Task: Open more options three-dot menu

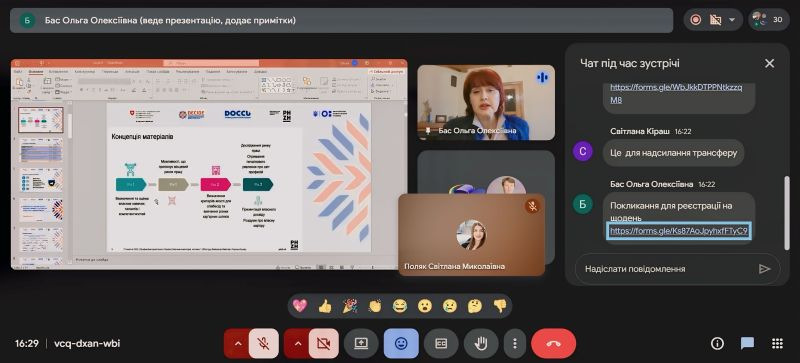Action: tap(515, 344)
